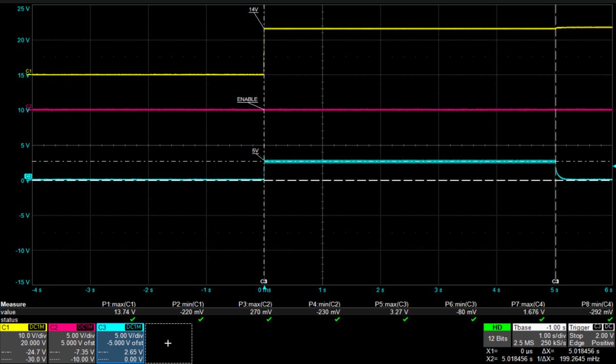Select the P5:max(C3) measurement column
Image resolution: width=616 pixels, height=364 pixels.
click(392, 304)
